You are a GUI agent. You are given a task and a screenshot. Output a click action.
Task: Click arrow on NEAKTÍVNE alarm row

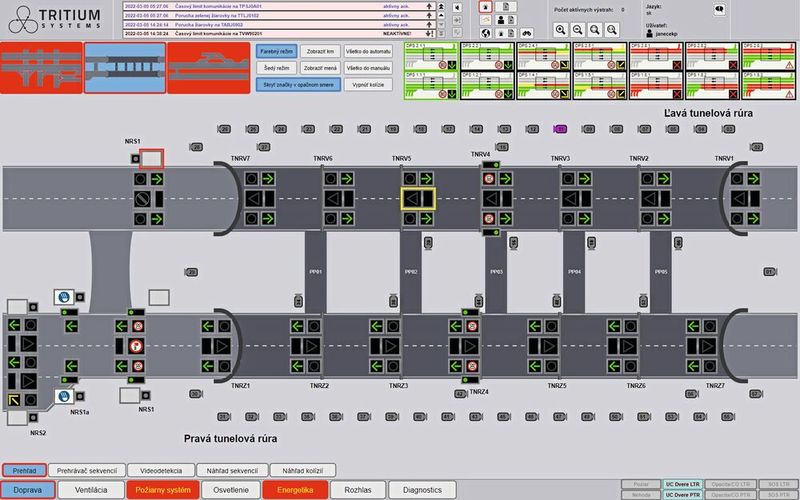click(x=430, y=34)
